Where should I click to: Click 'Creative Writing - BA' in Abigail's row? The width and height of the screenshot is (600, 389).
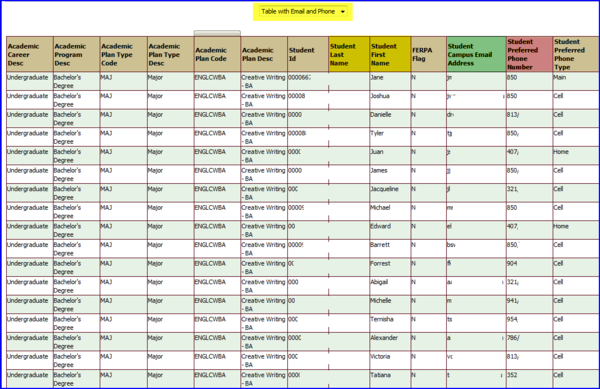tap(263, 286)
